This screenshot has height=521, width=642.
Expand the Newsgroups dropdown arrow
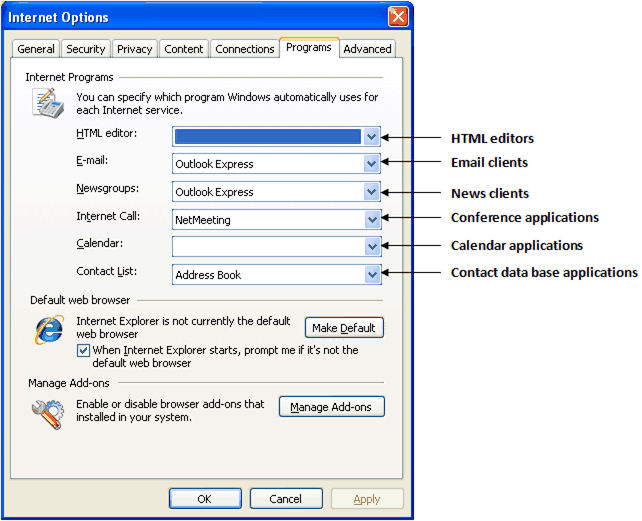[372, 192]
